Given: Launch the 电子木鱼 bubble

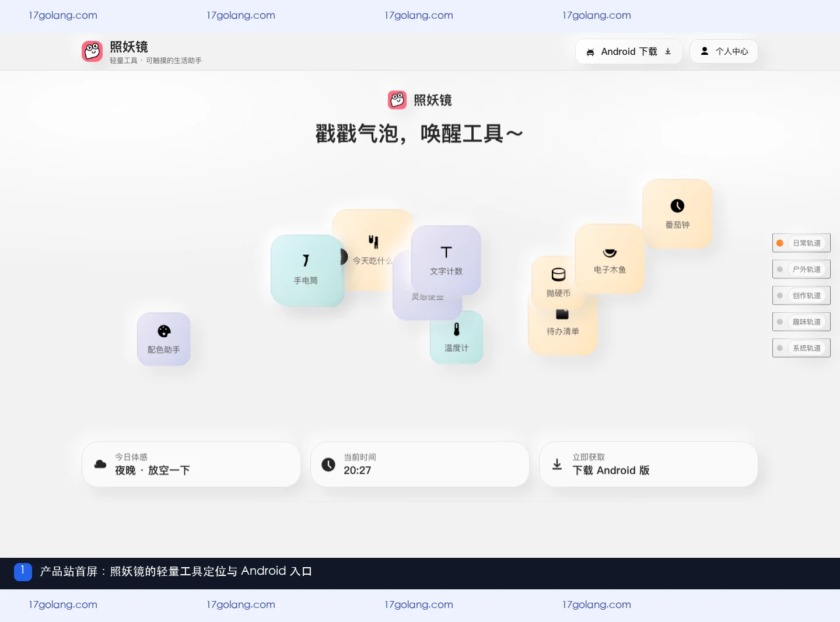Looking at the screenshot, I should [610, 259].
